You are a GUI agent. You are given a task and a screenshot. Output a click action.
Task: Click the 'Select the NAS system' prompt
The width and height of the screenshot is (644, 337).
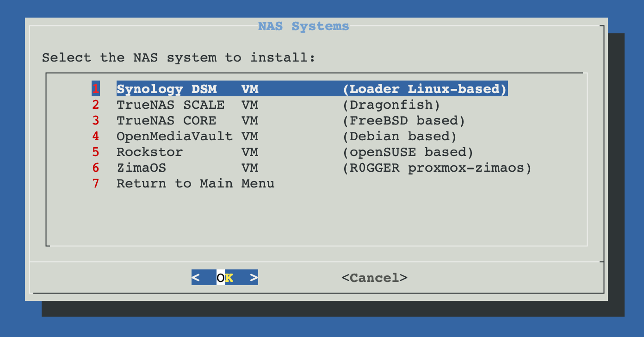click(179, 58)
